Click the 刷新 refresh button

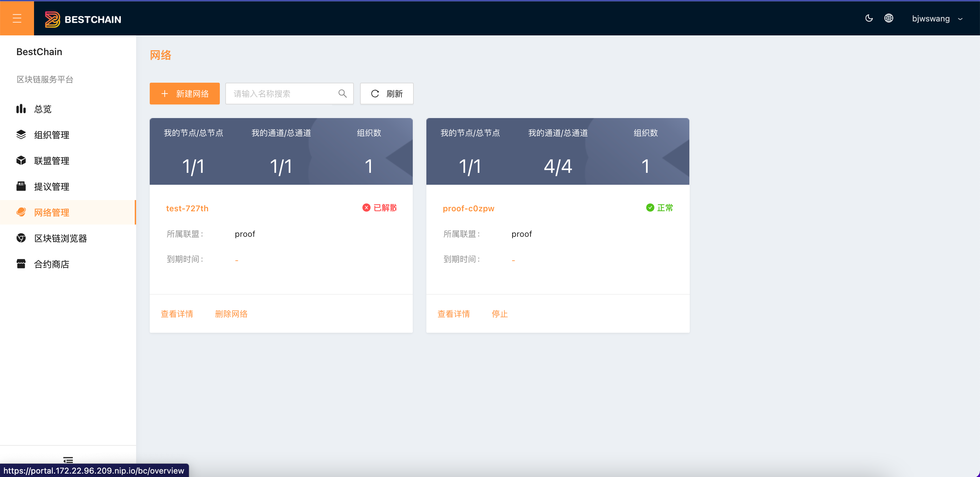pyautogui.click(x=387, y=94)
